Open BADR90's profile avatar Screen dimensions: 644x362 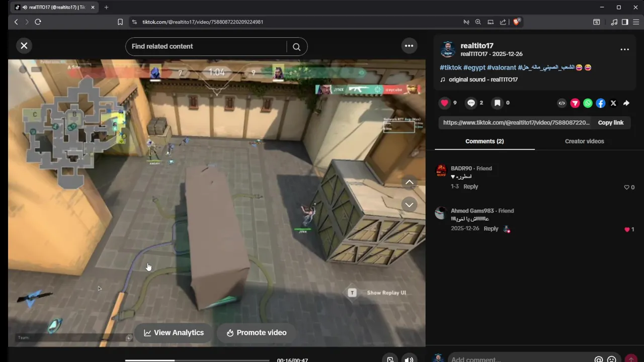(x=441, y=170)
